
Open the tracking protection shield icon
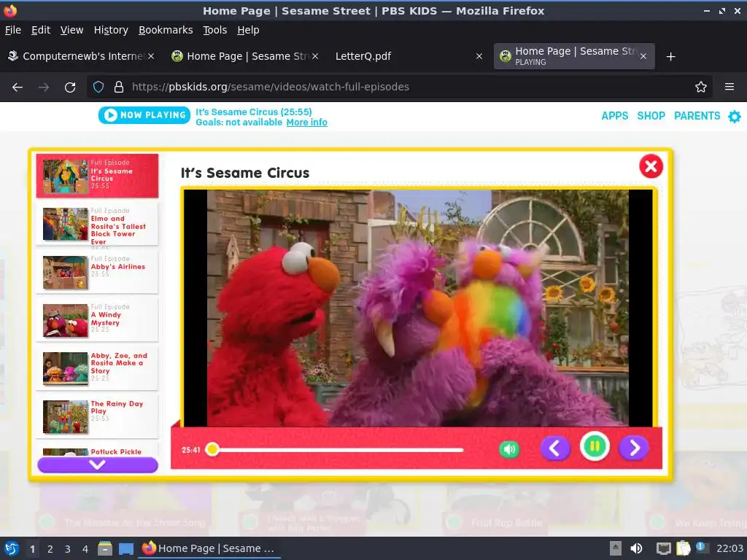click(x=98, y=87)
